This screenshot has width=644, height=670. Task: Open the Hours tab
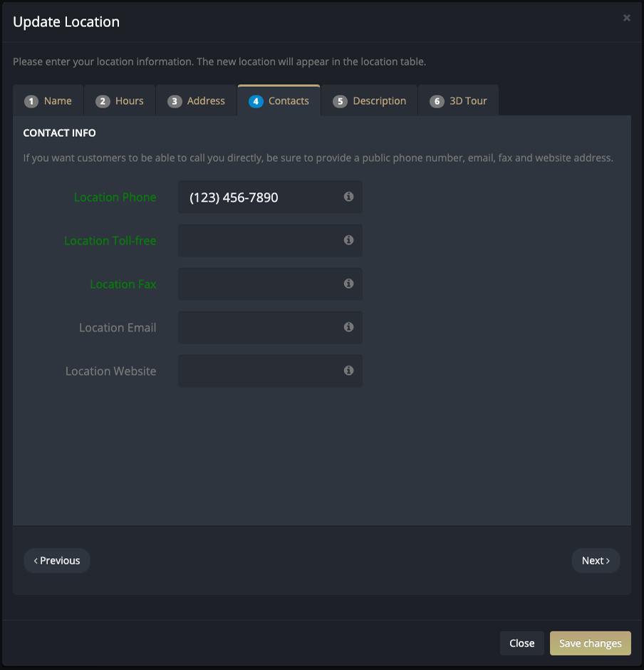120,100
